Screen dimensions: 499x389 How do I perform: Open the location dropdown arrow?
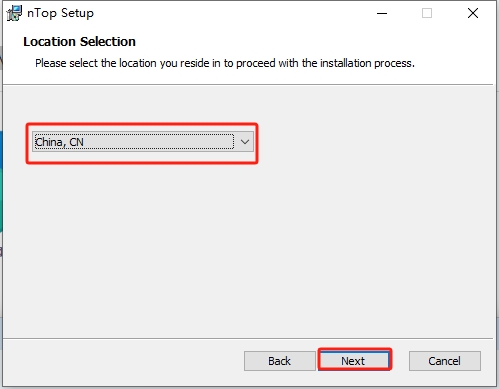point(245,142)
